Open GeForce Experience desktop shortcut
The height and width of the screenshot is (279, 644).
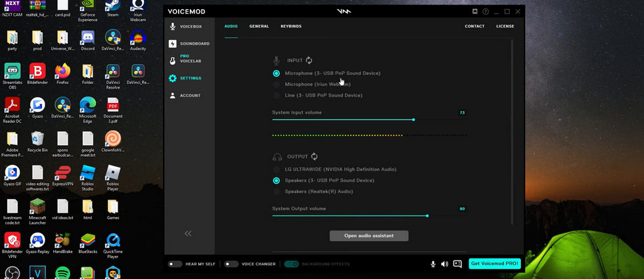(87, 11)
